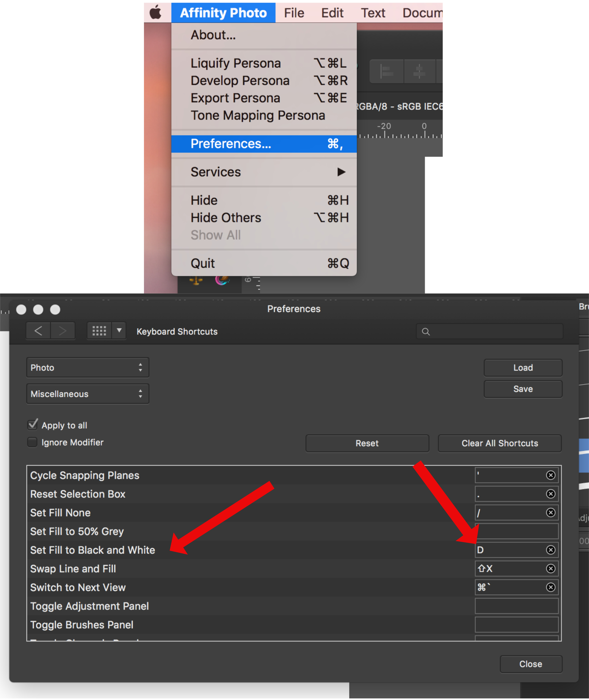589x700 pixels.
Task: Select the Reset Selection Box row
Action: coord(294,494)
